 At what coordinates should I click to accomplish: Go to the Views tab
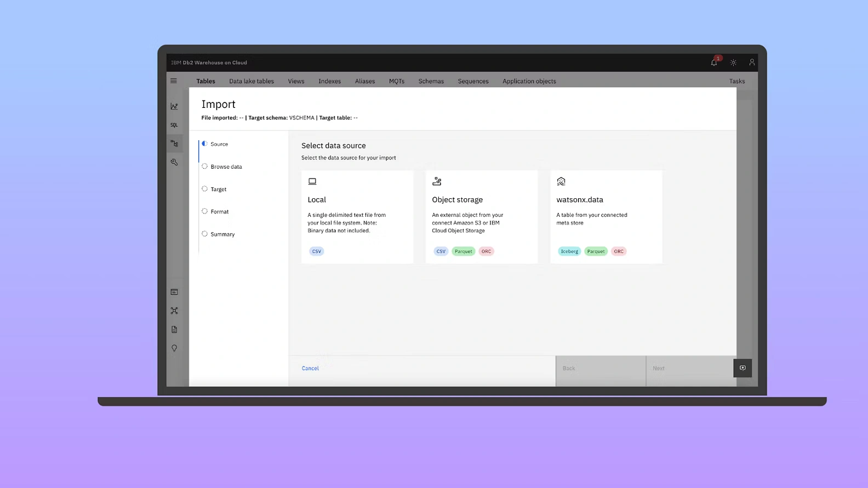coord(296,81)
